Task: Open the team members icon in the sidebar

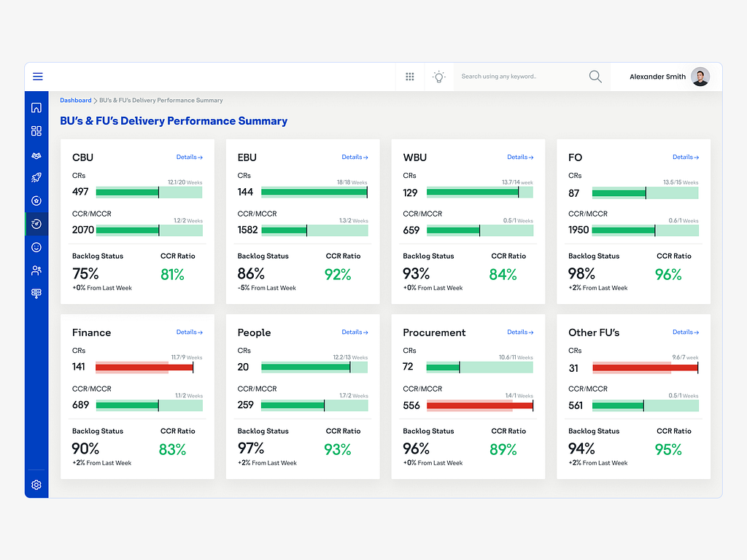Action: 36,271
